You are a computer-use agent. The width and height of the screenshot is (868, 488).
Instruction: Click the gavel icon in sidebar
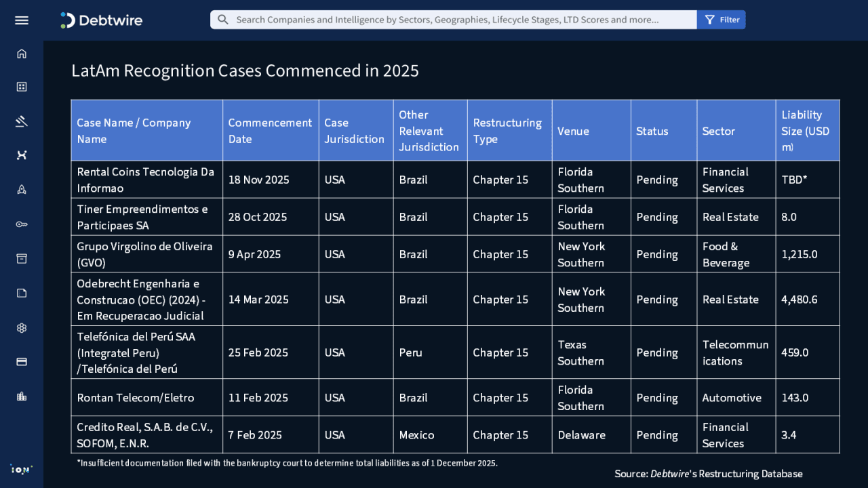pos(22,121)
